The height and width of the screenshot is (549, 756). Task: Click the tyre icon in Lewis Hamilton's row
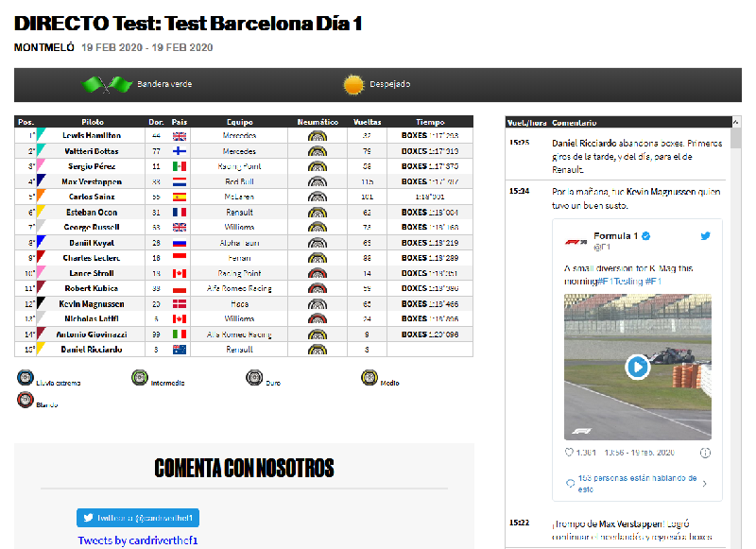point(318,136)
